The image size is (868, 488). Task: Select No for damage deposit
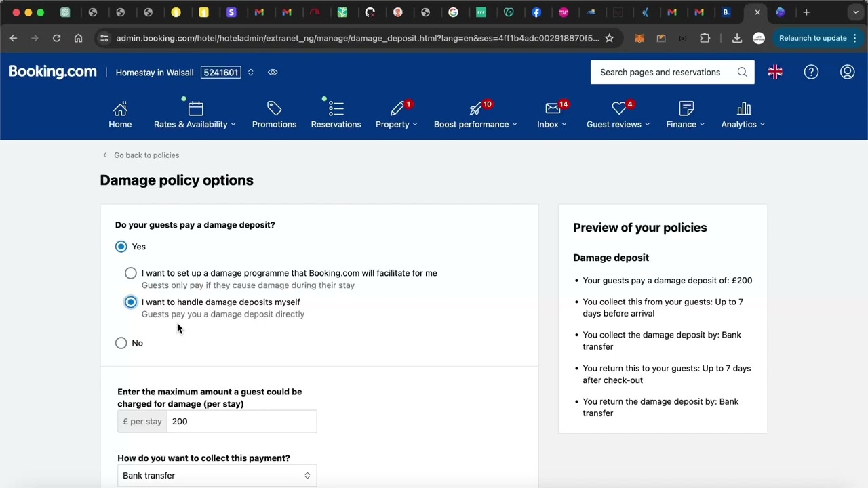[121, 343]
